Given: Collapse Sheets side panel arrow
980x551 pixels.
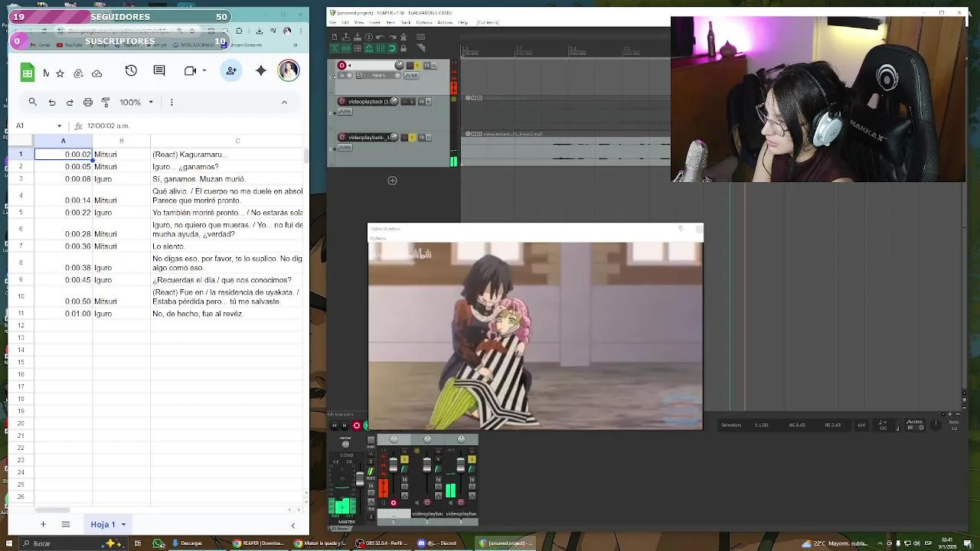Looking at the screenshot, I should [292, 525].
